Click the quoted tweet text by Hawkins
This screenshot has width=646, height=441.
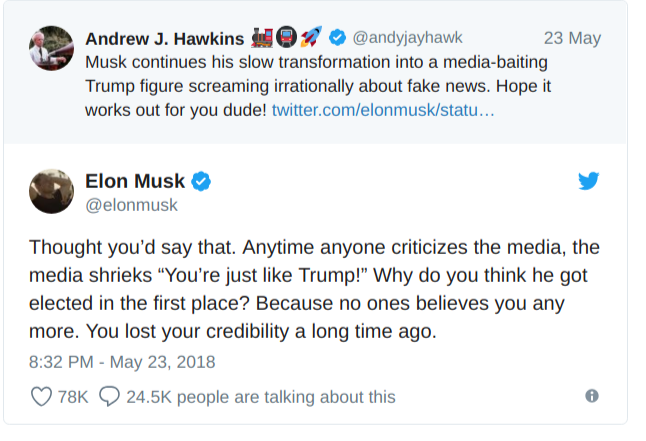300,84
